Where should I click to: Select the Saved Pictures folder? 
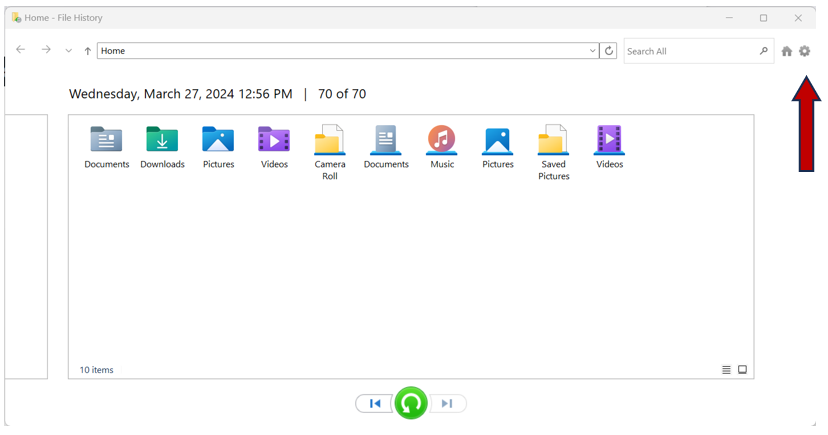click(553, 152)
